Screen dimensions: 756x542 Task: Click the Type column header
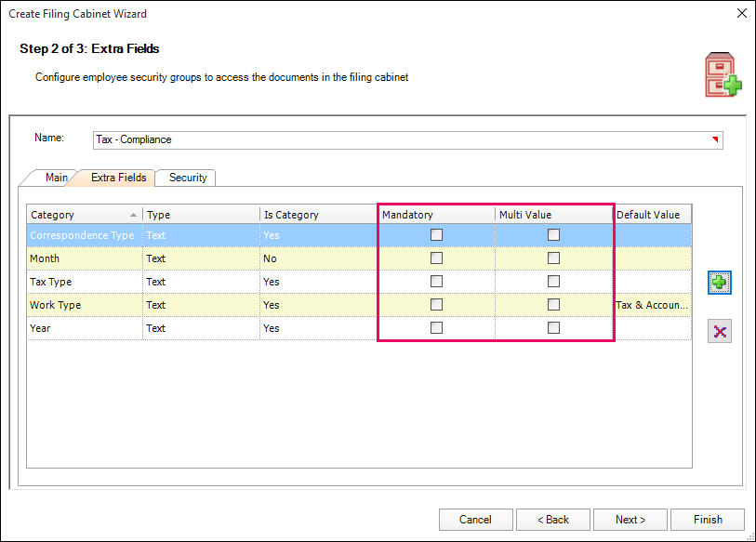pos(200,215)
